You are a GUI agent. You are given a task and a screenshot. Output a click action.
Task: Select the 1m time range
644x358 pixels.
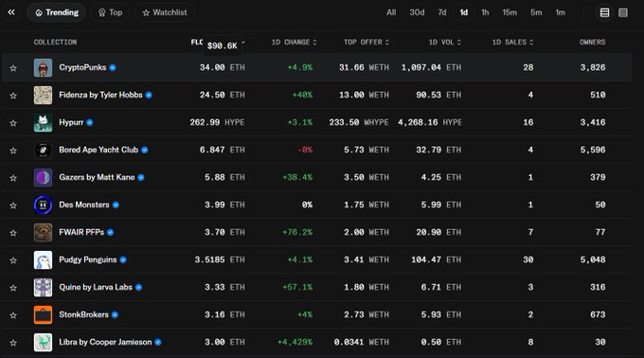click(x=561, y=12)
